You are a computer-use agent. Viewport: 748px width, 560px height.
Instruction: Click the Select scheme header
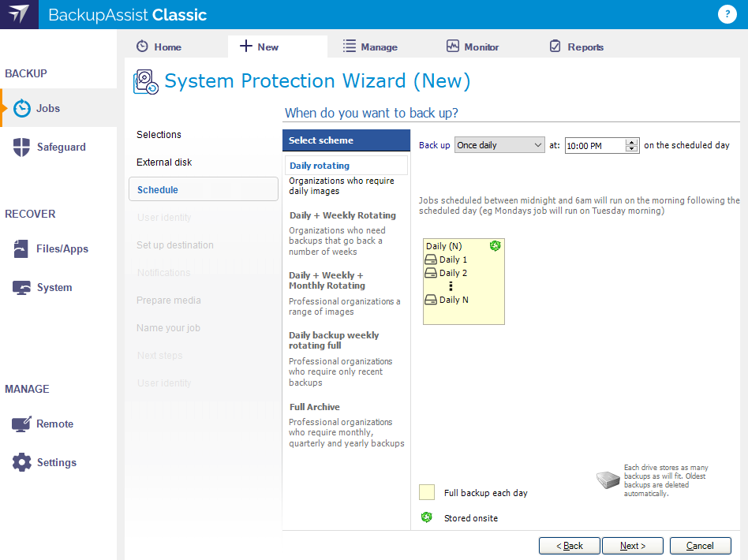(x=346, y=140)
